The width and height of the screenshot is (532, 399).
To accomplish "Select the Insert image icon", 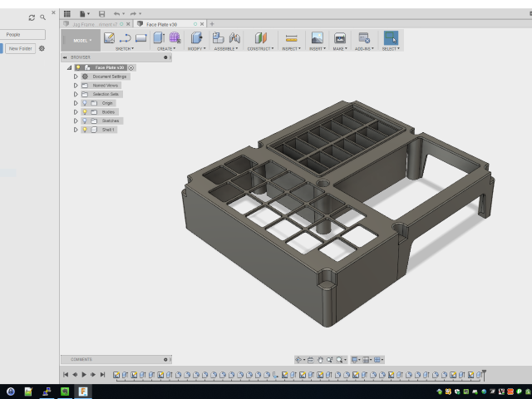I will [x=317, y=38].
